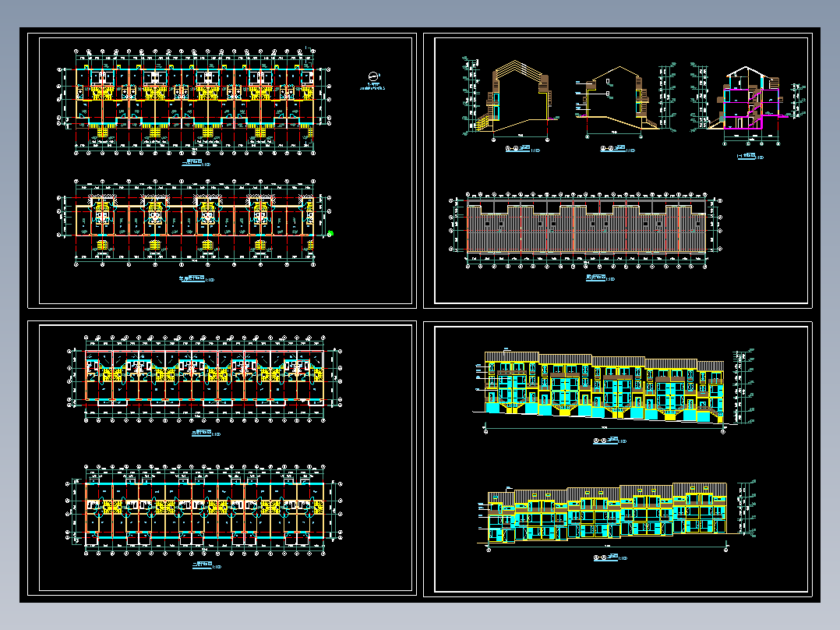Select the gray hatched roof plan drawing
This screenshot has height=630, width=840.
tap(585, 229)
